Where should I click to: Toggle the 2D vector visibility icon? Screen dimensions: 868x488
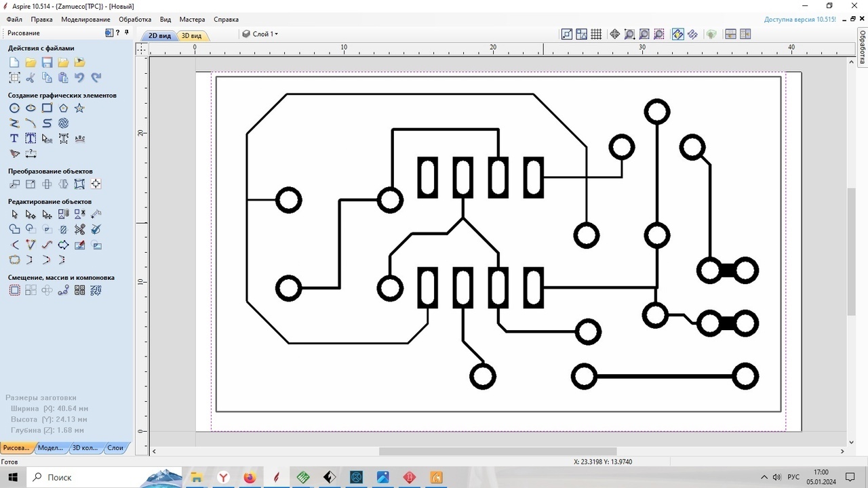coord(677,34)
